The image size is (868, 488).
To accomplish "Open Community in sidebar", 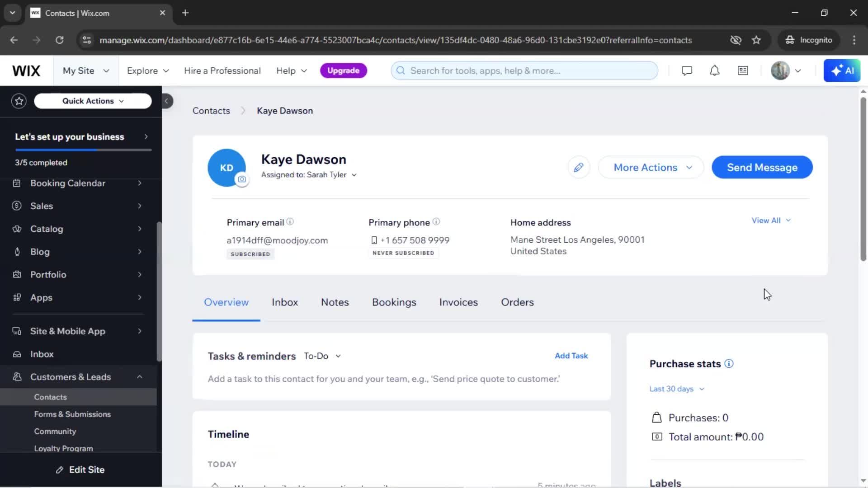I will (55, 432).
